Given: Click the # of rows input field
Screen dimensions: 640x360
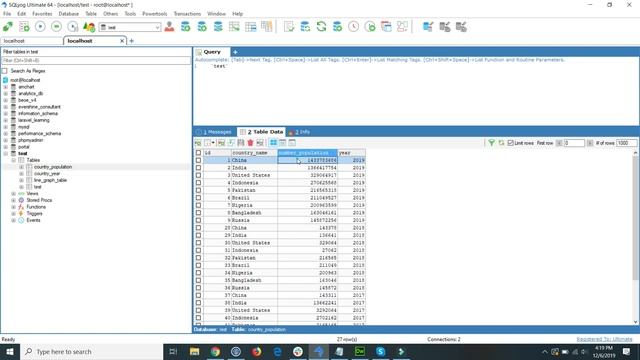Looking at the screenshot, I should tap(627, 143).
